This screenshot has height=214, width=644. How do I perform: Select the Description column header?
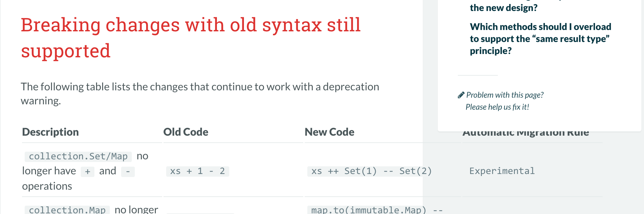tap(50, 132)
